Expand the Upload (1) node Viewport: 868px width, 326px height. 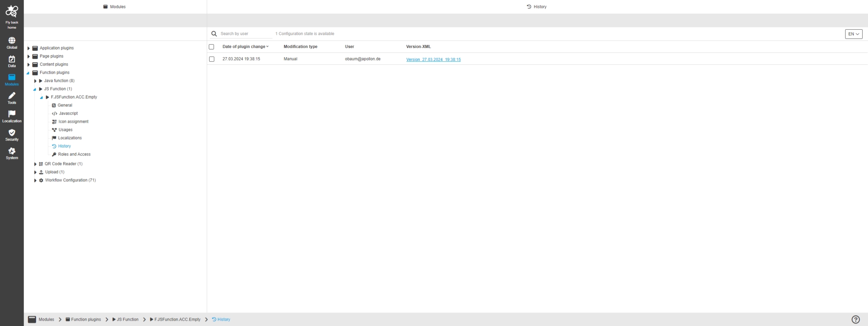click(35, 172)
